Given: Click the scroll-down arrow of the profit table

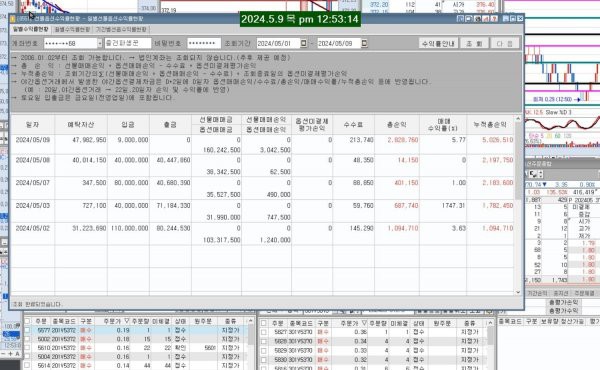Looking at the screenshot, I should [518, 292].
